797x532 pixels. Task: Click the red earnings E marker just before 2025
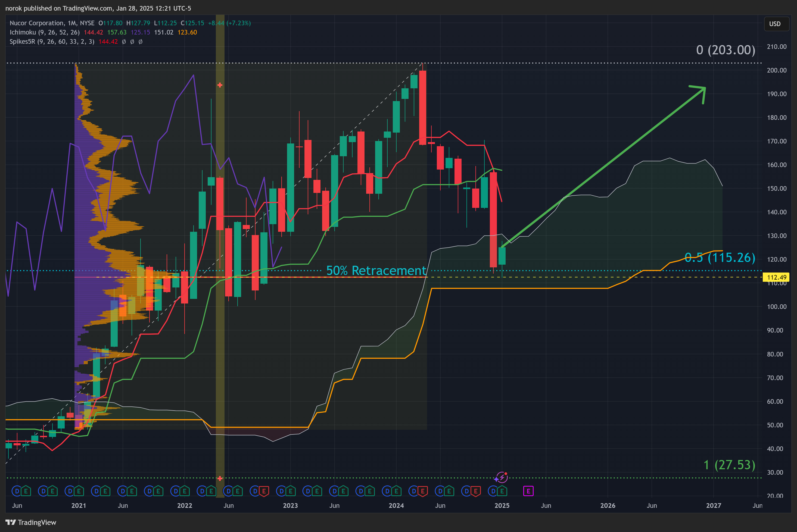[x=475, y=491]
